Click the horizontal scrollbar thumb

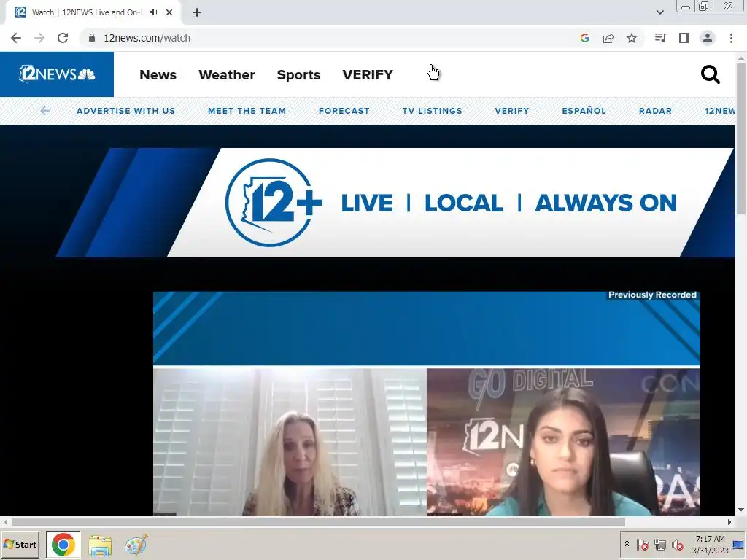(318, 522)
